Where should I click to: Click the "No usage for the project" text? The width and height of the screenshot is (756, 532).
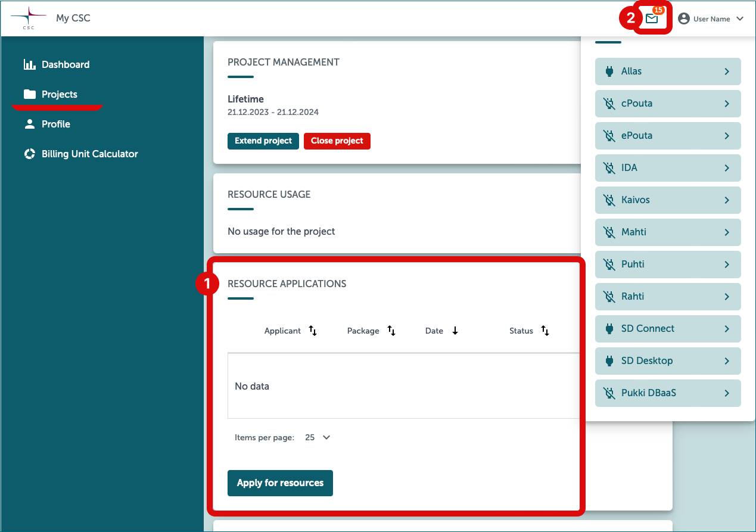(281, 231)
